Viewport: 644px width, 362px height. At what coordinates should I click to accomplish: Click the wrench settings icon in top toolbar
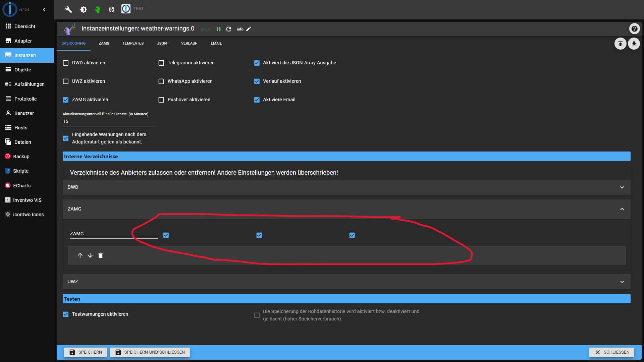68,9
